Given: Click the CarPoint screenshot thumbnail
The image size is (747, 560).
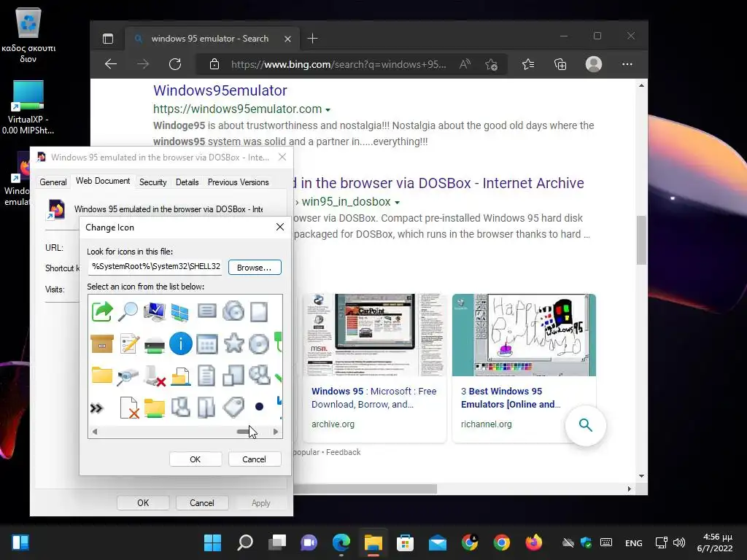Looking at the screenshot, I should coord(375,335).
